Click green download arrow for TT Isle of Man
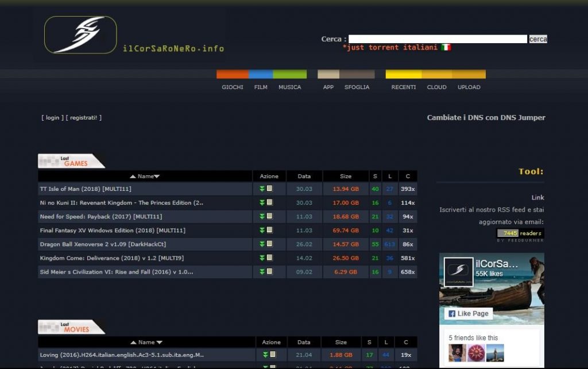This screenshot has width=588, height=369. [262, 189]
